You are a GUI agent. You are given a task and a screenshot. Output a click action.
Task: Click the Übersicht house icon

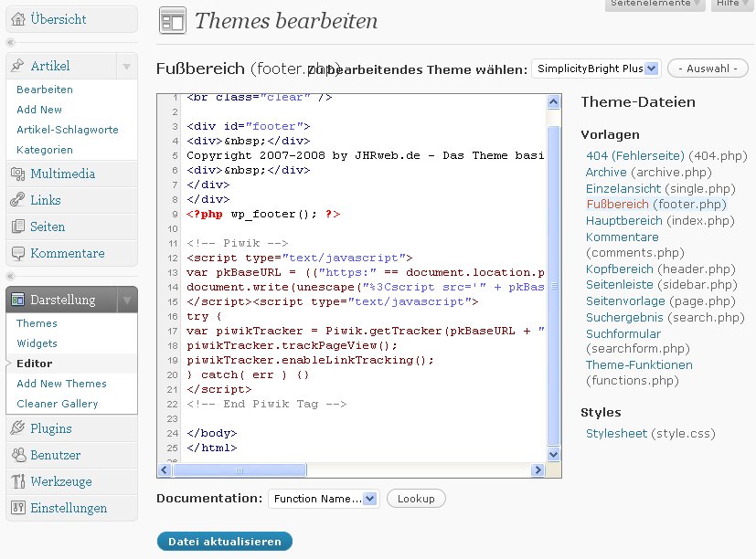coord(18,19)
